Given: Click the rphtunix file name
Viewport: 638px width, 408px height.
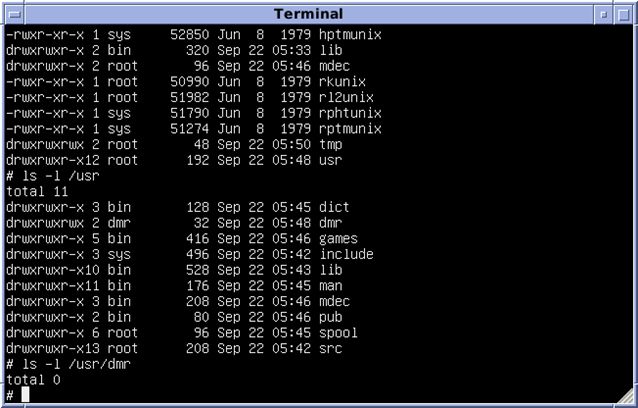Looking at the screenshot, I should 350,112.
